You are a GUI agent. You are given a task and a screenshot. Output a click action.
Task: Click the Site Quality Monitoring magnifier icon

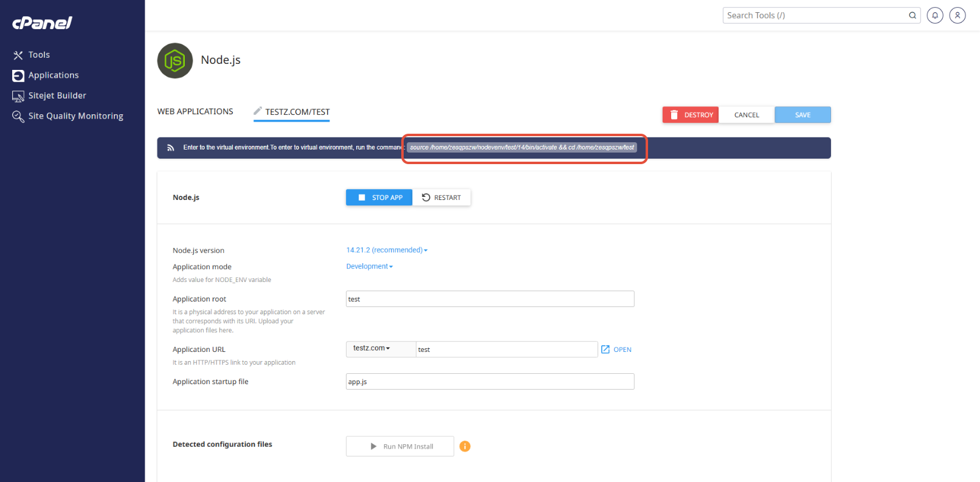[x=18, y=116]
